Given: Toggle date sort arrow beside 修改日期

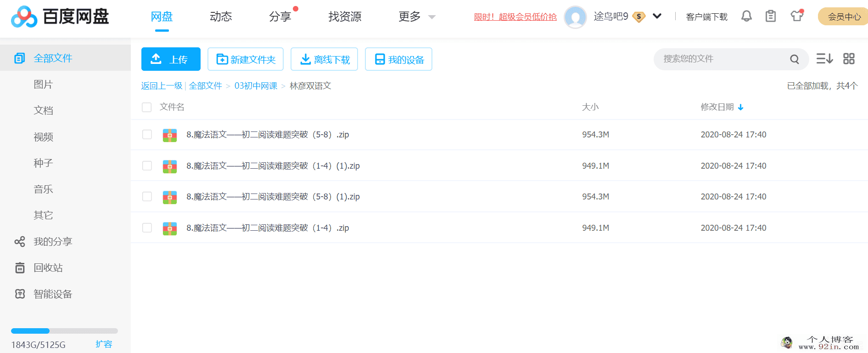Looking at the screenshot, I should pyautogui.click(x=740, y=108).
